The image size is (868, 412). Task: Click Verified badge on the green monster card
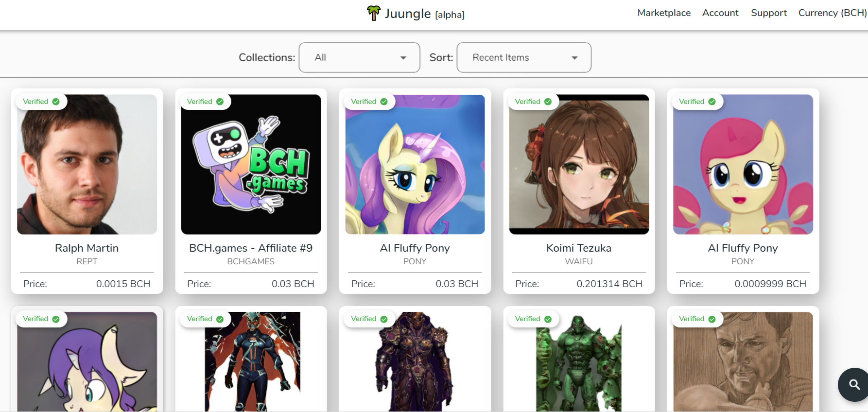point(533,319)
